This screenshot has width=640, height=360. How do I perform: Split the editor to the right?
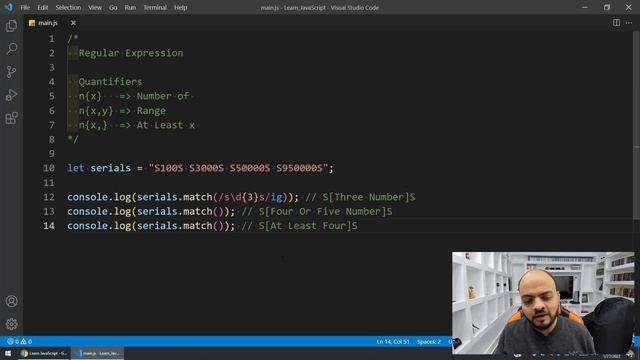[x=616, y=23]
